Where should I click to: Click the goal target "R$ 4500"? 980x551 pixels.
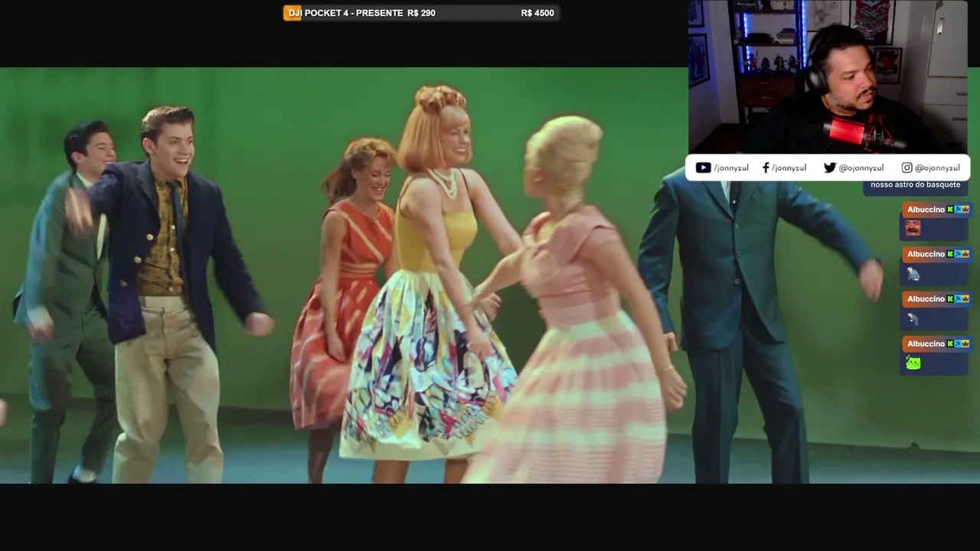point(537,13)
